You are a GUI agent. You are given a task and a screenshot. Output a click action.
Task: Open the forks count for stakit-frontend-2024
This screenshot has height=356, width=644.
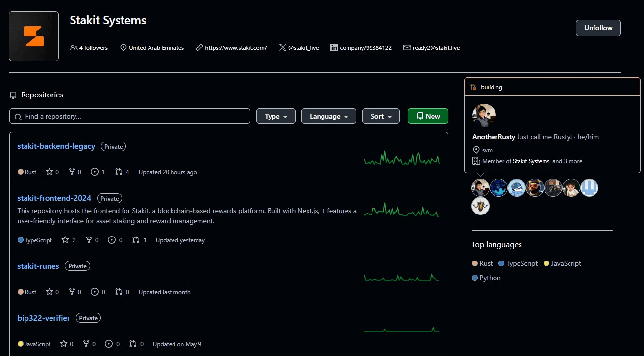92,240
